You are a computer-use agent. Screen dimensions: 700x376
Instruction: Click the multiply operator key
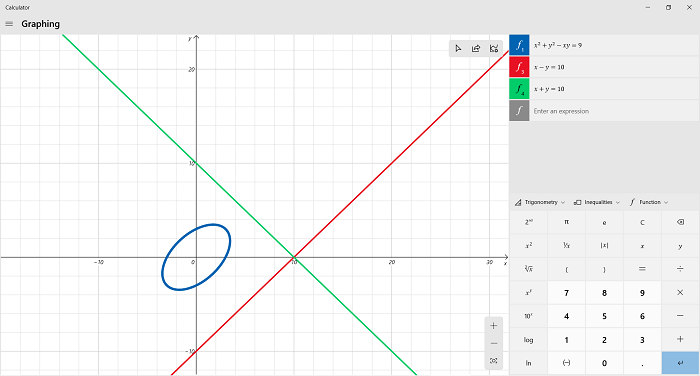[680, 292]
